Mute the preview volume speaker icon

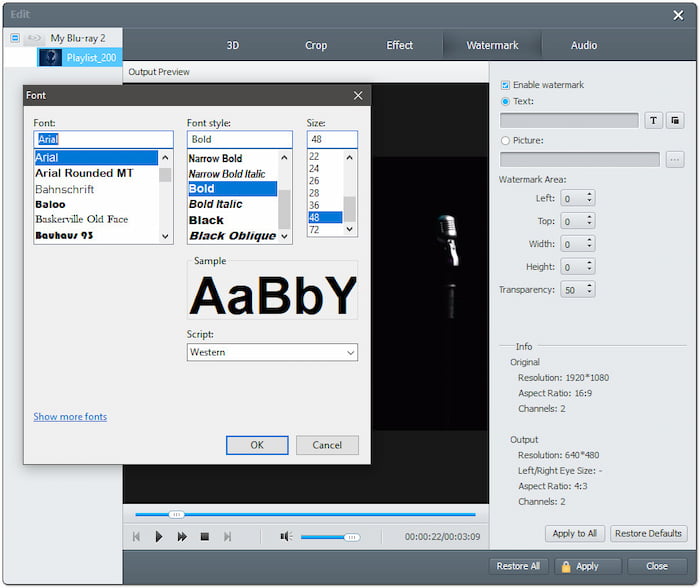tap(286, 537)
